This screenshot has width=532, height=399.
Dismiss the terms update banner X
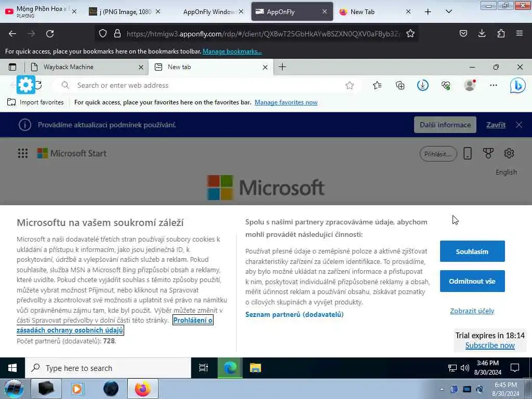click(x=519, y=125)
